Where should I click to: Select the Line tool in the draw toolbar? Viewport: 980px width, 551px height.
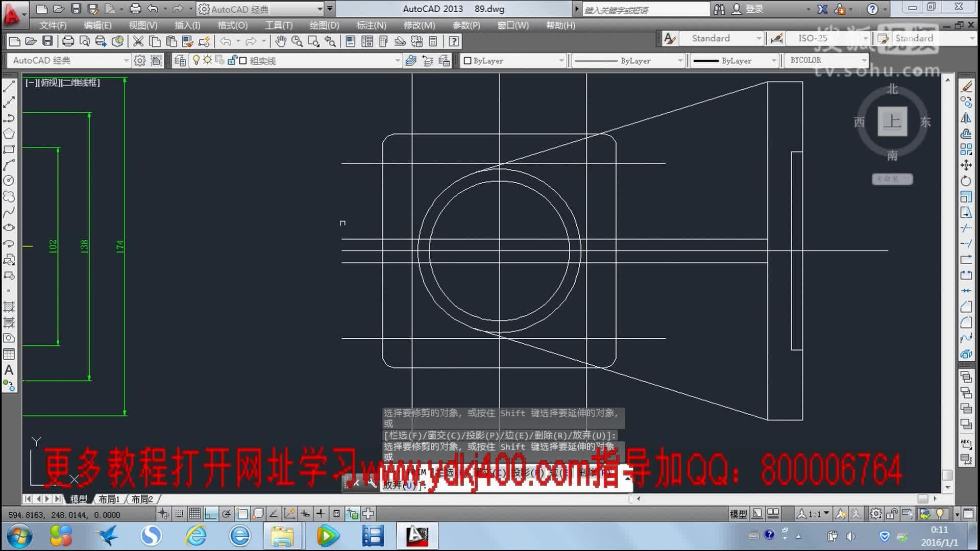click(8, 85)
